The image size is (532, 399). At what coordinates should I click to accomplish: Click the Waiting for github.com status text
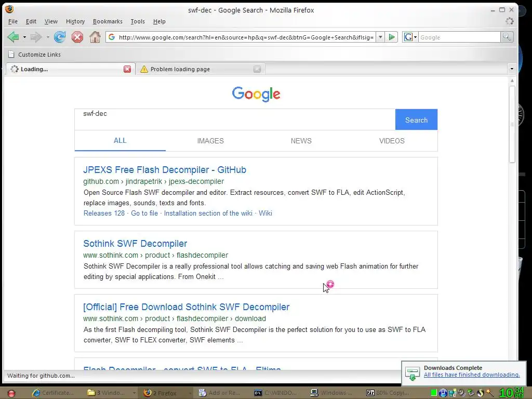[x=41, y=376]
